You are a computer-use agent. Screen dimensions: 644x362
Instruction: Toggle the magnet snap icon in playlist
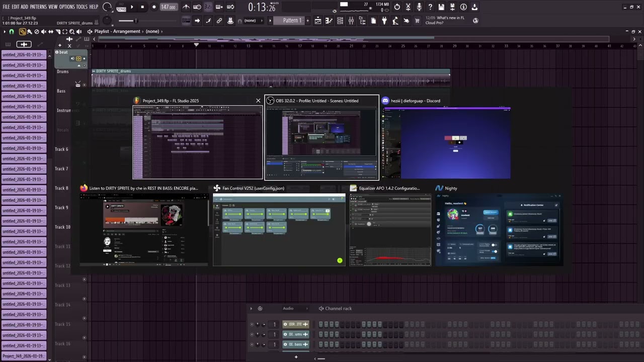[12, 31]
